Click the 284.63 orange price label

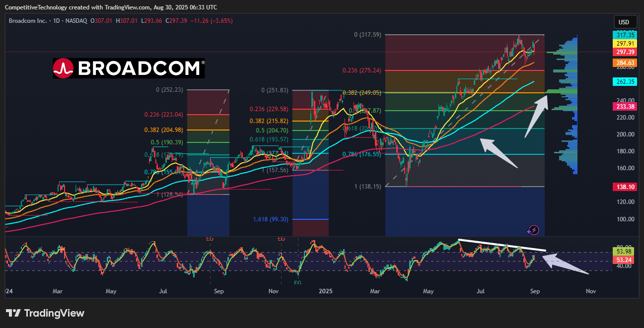[624, 63]
